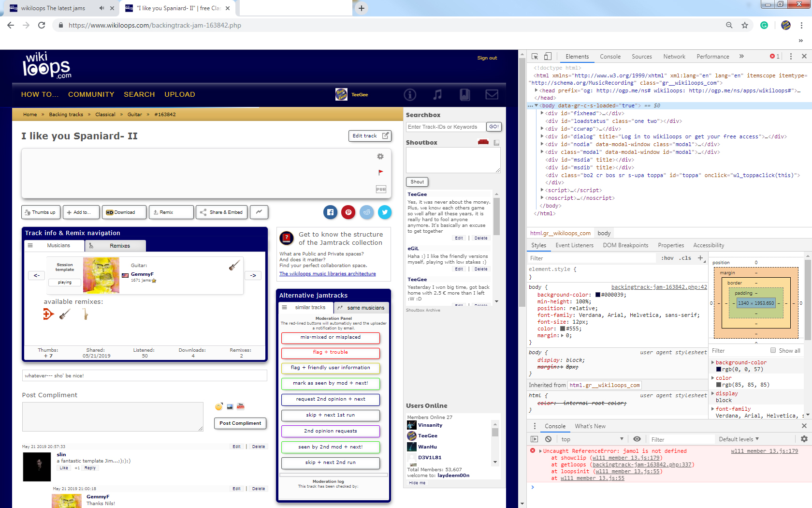Click the red help book icon

tap(287, 238)
